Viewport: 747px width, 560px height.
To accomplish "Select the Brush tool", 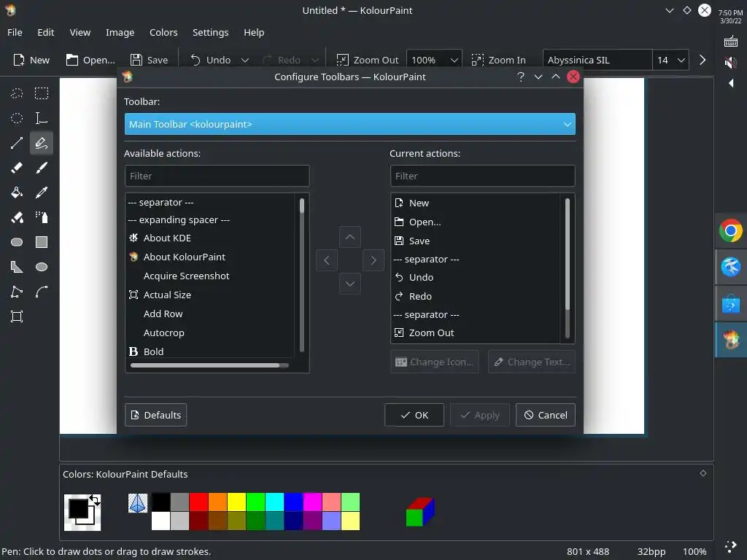I will [42, 168].
